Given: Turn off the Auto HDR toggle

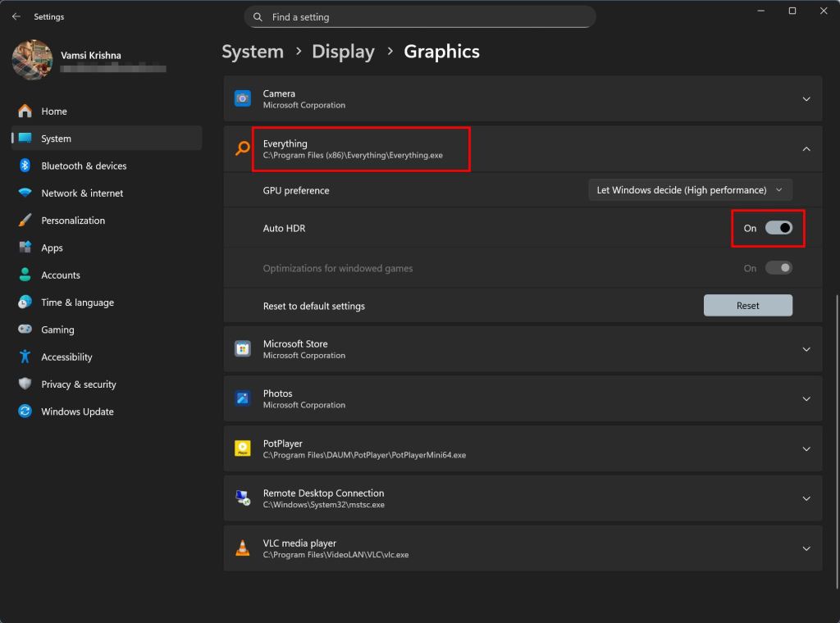Looking at the screenshot, I should 778,228.
